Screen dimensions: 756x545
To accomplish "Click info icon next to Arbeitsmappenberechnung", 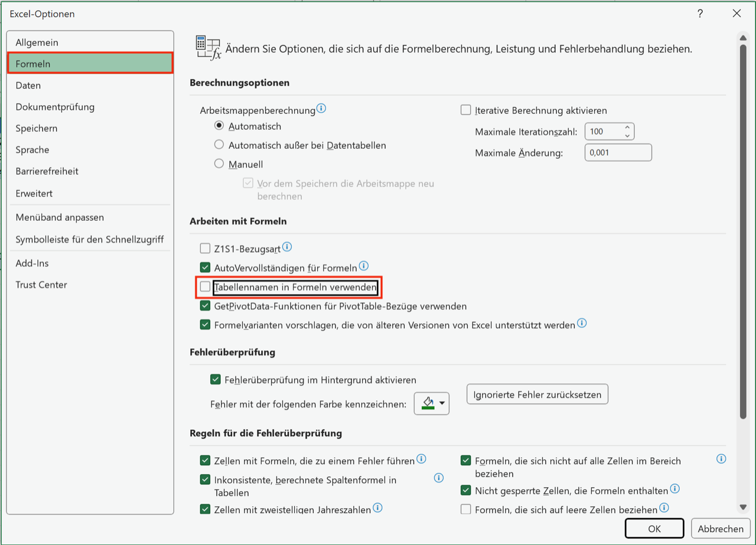I will [321, 109].
